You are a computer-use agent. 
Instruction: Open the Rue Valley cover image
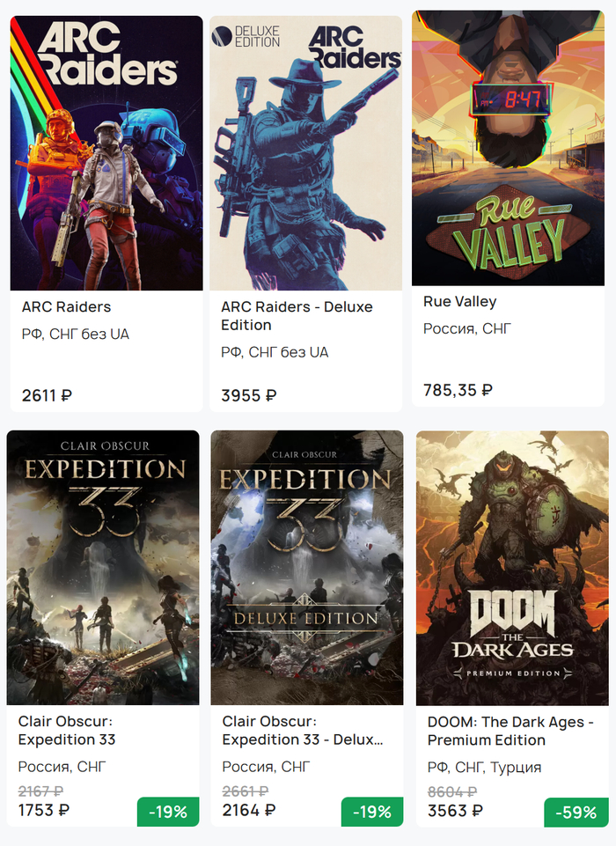pyautogui.click(x=508, y=148)
